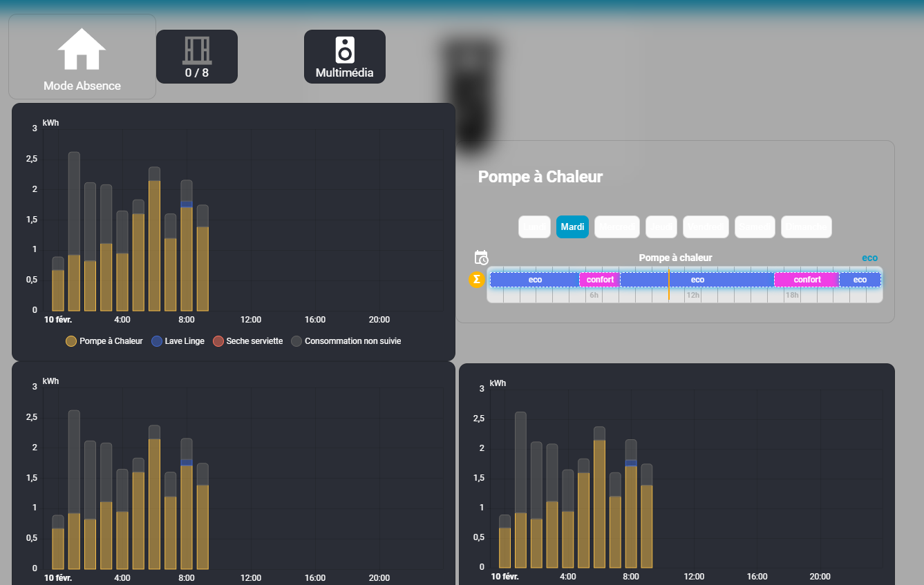This screenshot has width=924, height=585.
Task: Toggle the Lave Linge legend series
Action: pyautogui.click(x=178, y=341)
